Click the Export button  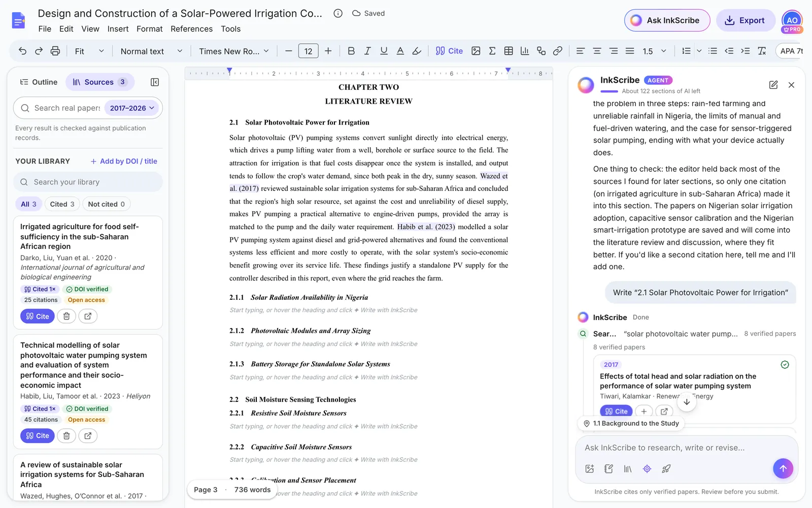[745, 20]
